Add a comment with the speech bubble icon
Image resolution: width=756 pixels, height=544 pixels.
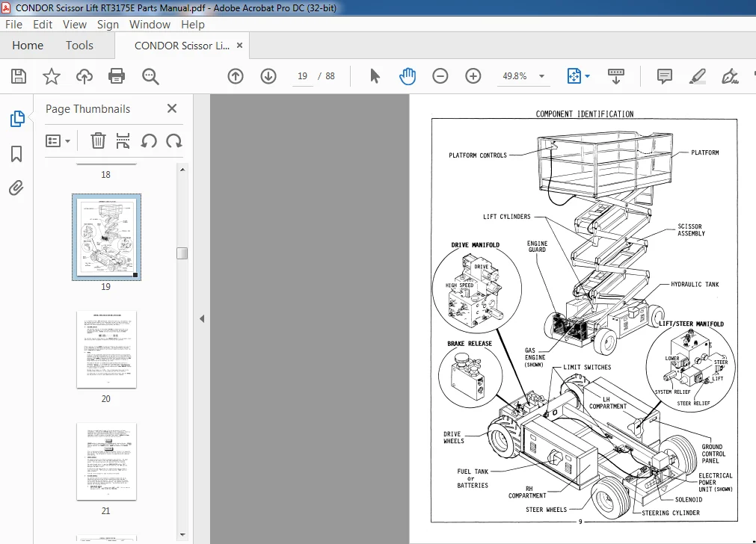point(664,76)
